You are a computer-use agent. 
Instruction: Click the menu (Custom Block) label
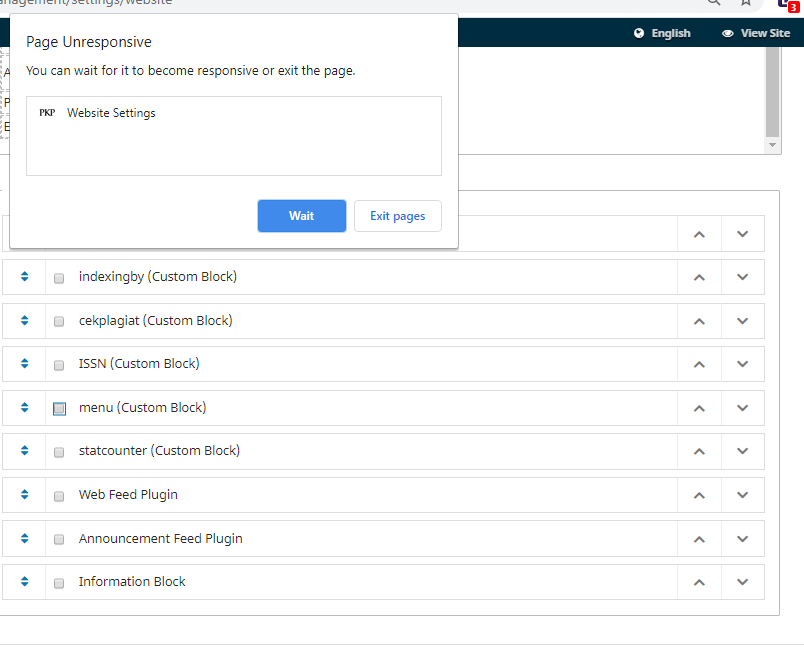tap(143, 408)
